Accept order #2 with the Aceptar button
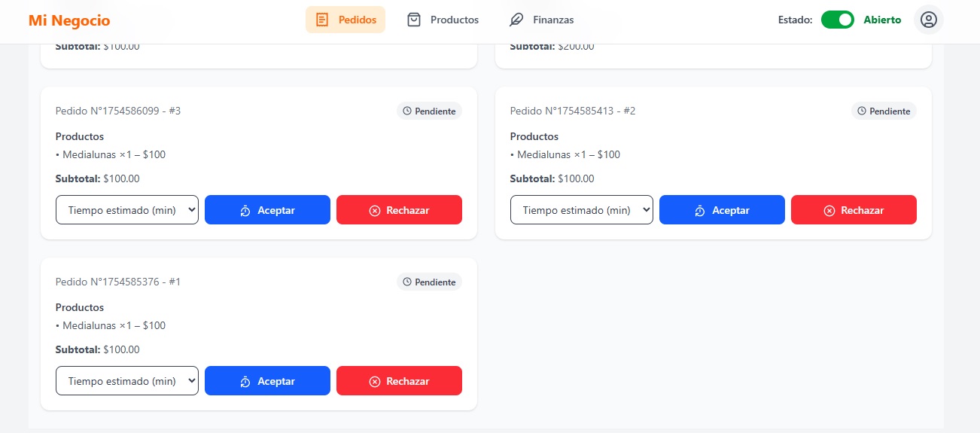The width and height of the screenshot is (980, 433). [722, 210]
